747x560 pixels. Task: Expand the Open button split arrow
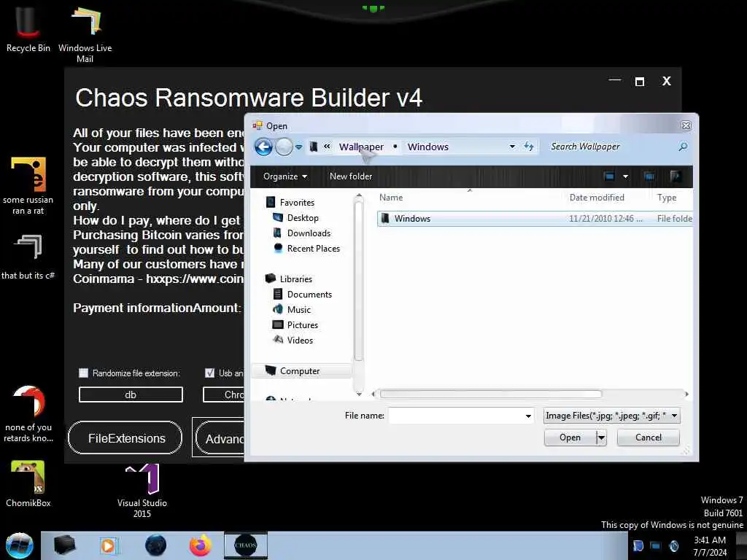click(602, 437)
